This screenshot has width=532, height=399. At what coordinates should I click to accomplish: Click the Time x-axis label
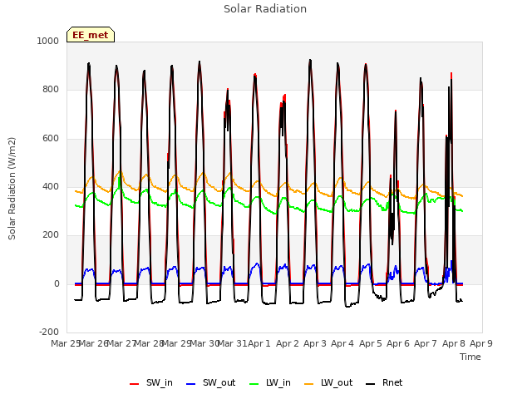click(470, 357)
